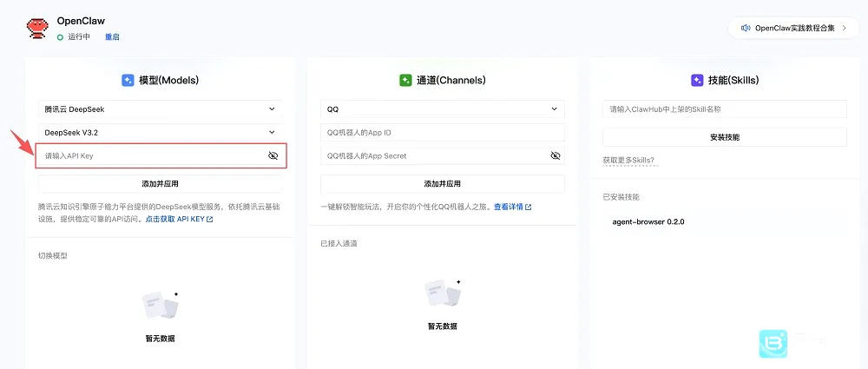Click the green running status indicator

[61, 37]
